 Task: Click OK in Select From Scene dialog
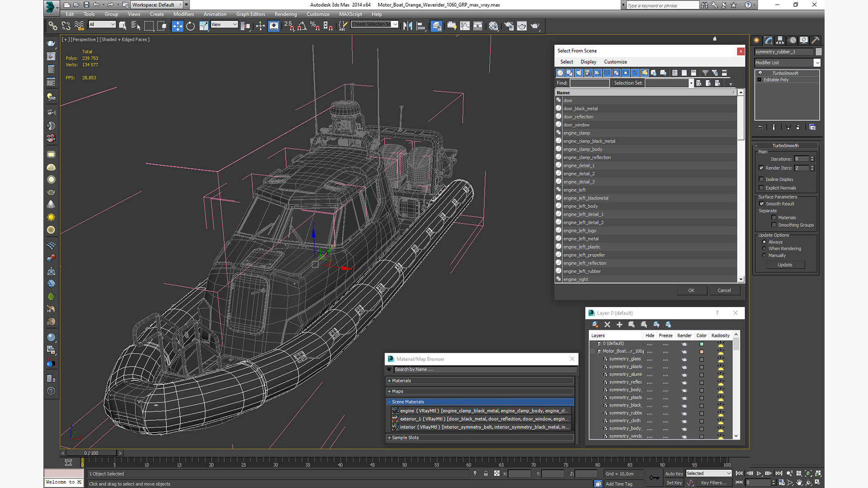691,291
